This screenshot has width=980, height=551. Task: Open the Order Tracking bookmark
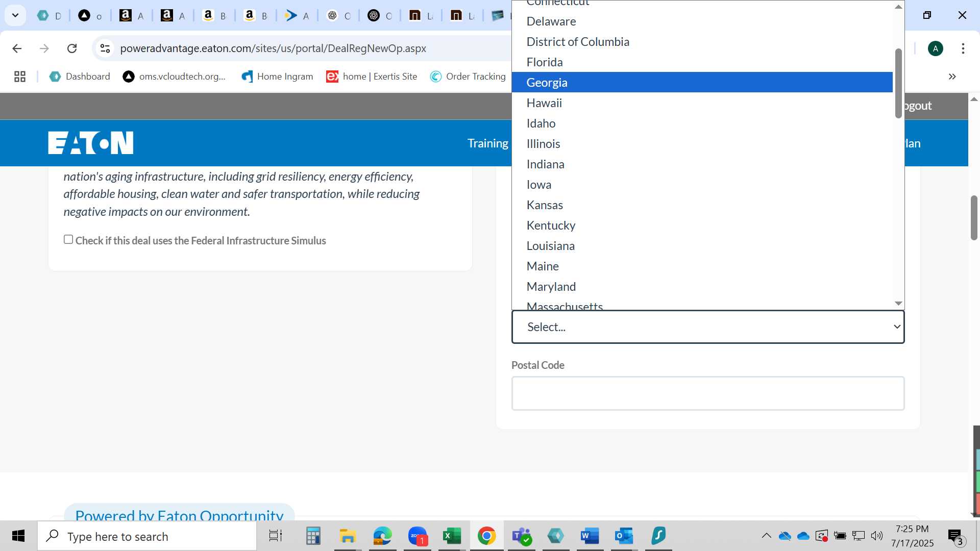(x=468, y=77)
